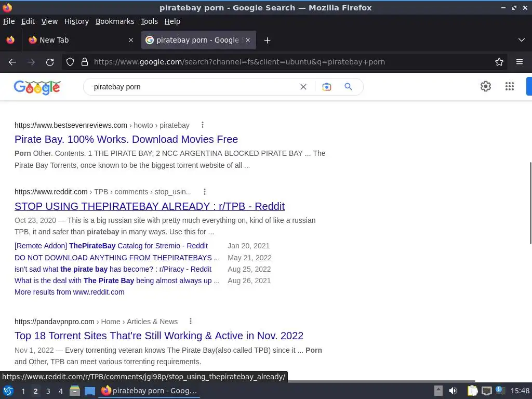532x399 pixels.
Task: Open the Firefox View pinned icon
Action: click(10, 40)
